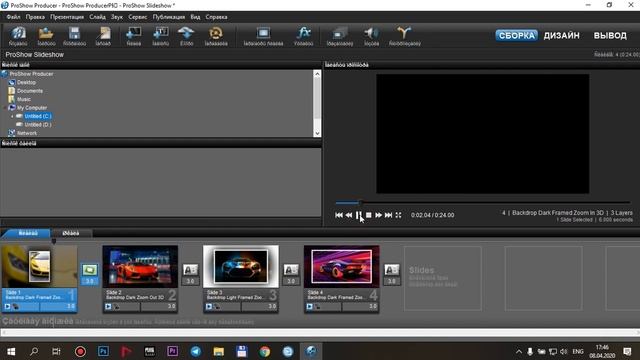Screen dimensions: 640x360
Task: Switch to the ВЫВОД workspace
Action: point(610,36)
